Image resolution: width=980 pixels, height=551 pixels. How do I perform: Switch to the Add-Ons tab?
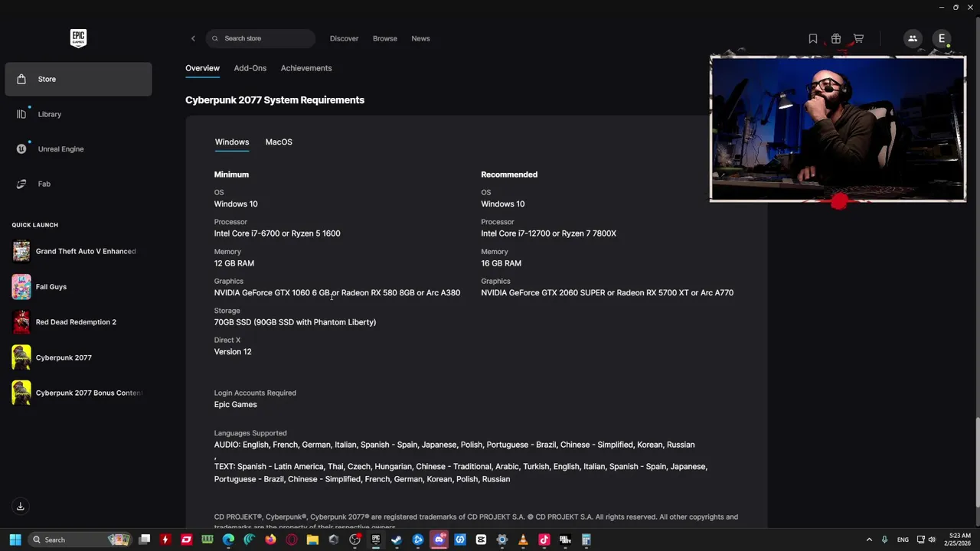(250, 68)
